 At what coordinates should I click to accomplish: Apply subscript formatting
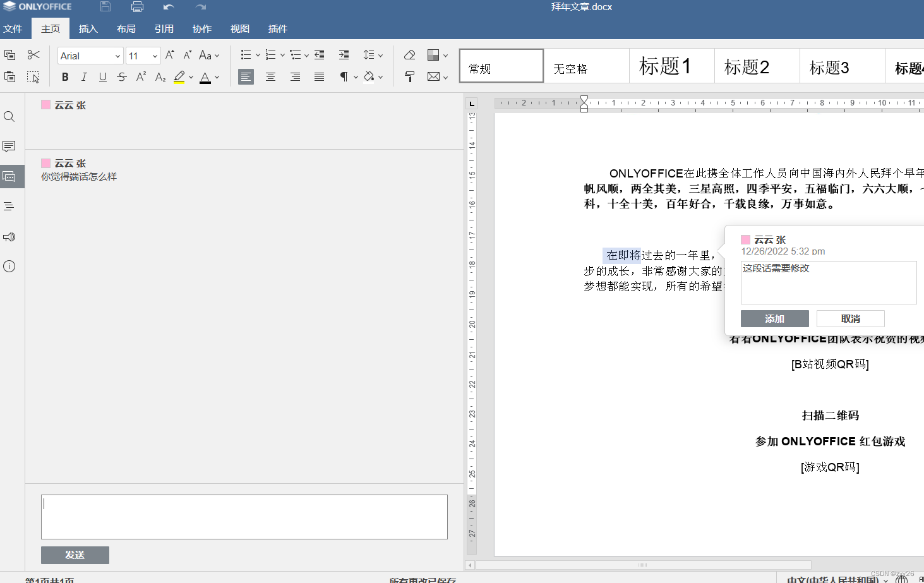tap(160, 76)
